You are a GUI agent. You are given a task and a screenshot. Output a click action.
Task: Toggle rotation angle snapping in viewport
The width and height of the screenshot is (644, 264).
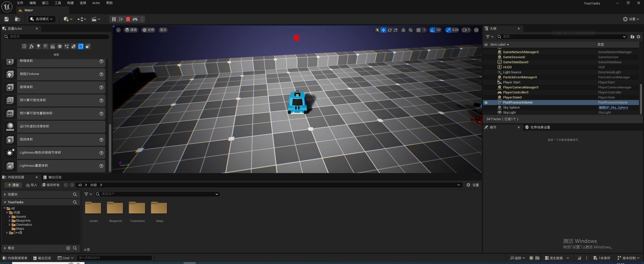coord(432,30)
